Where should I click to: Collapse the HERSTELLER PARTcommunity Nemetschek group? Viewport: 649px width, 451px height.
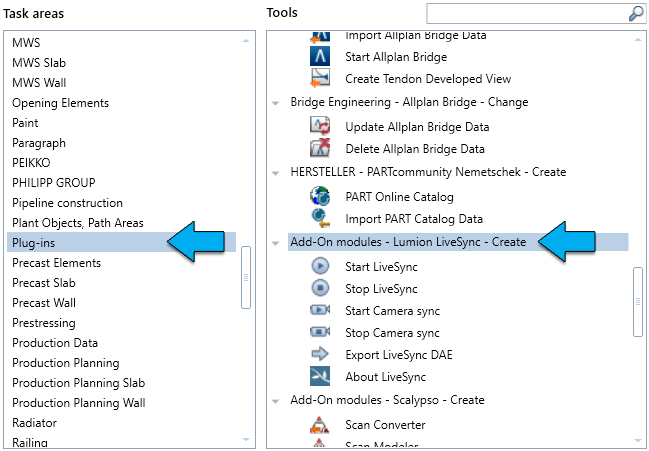pyautogui.click(x=276, y=173)
